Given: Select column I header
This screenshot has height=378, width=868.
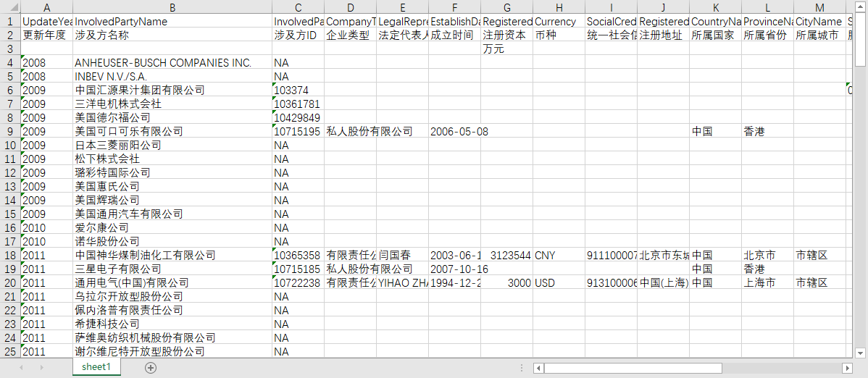Looking at the screenshot, I should point(611,7).
